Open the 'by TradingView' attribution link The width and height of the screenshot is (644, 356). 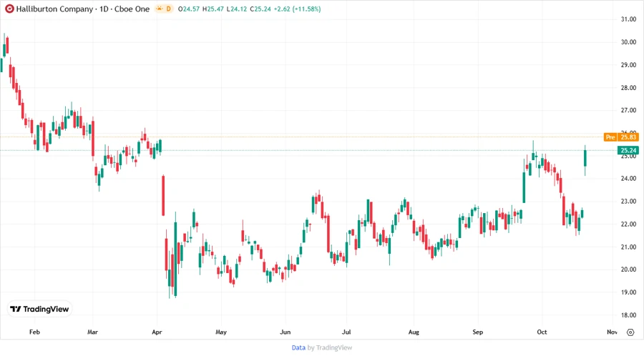[330, 348]
